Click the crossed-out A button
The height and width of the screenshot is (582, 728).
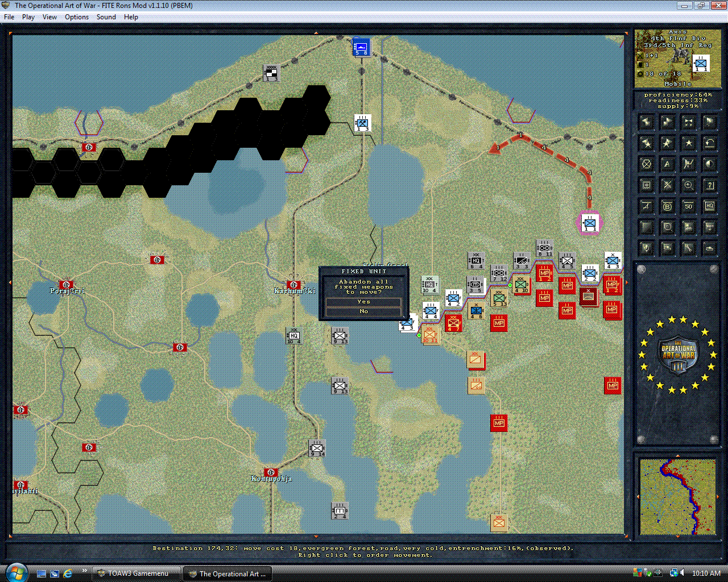pos(646,206)
